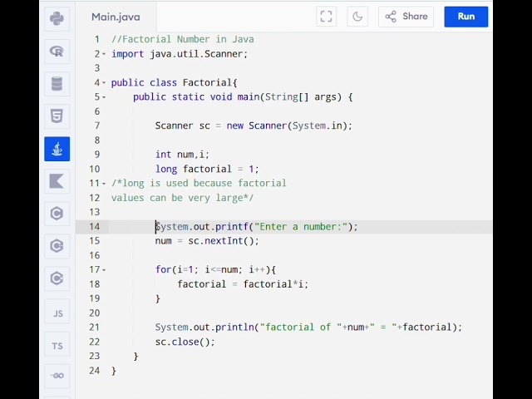Open the Go language compiler icon

(x=57, y=376)
